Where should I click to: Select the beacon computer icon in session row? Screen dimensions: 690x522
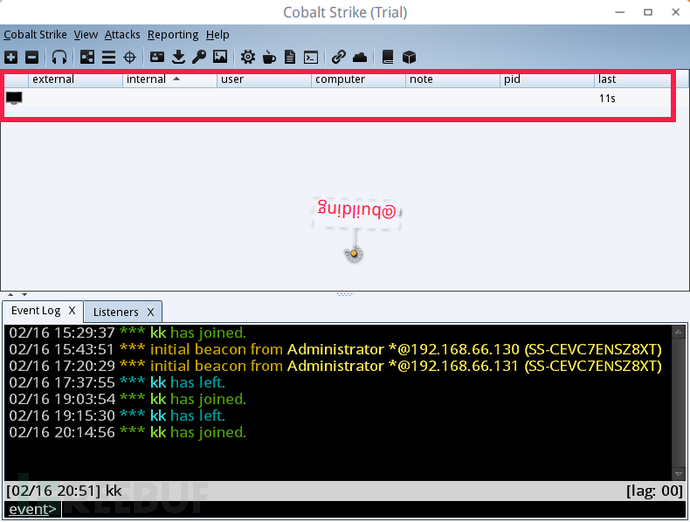point(14,98)
